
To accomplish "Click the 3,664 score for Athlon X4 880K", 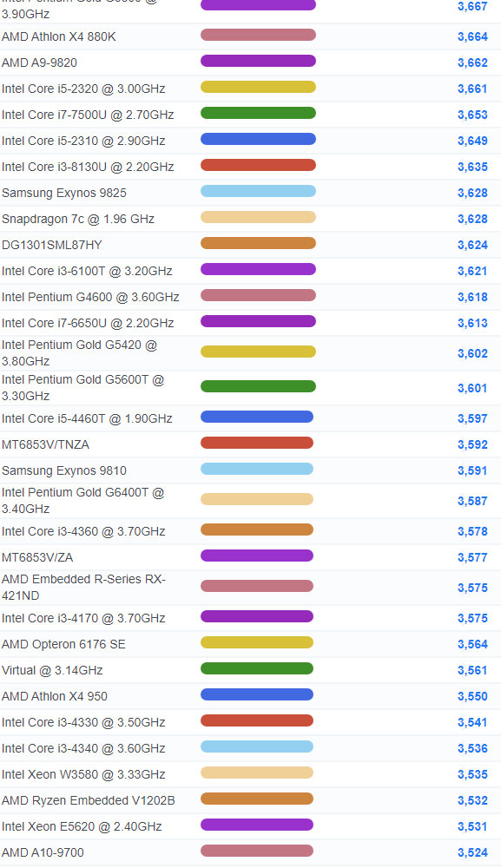I will tap(472, 36).
